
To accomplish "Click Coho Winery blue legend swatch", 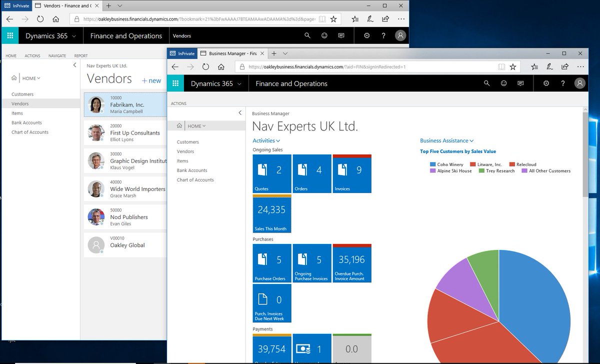I will pyautogui.click(x=432, y=164).
